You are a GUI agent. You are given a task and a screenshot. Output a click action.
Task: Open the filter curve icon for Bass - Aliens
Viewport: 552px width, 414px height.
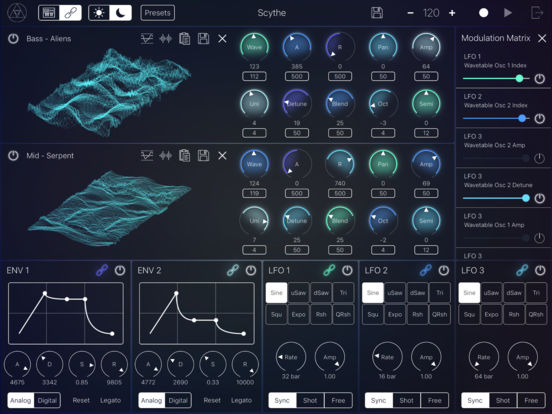(147, 38)
